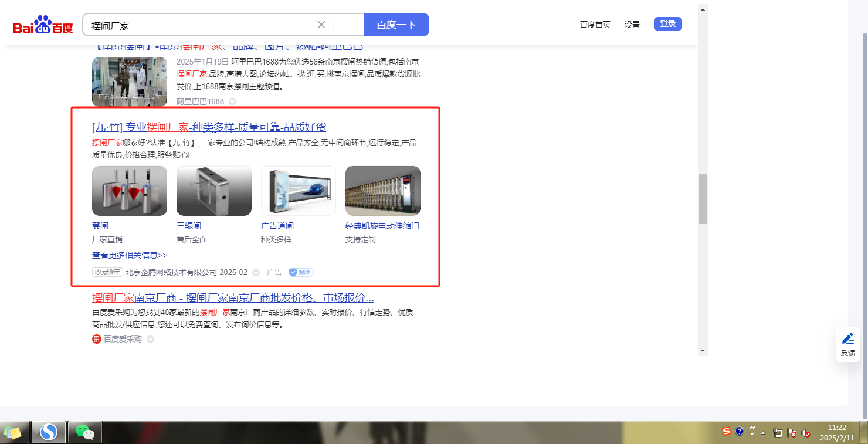
Task: Click the 广告 label
Action: pyautogui.click(x=274, y=273)
